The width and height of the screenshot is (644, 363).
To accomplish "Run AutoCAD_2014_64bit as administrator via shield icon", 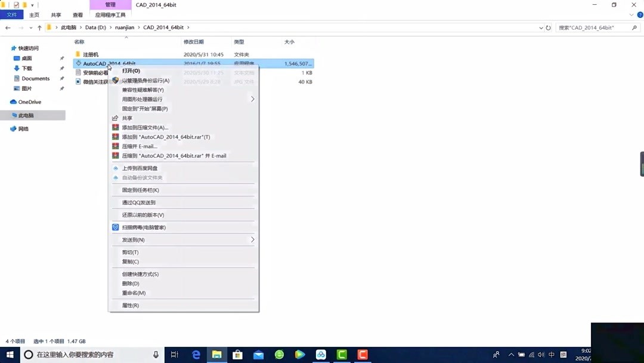I will point(115,80).
